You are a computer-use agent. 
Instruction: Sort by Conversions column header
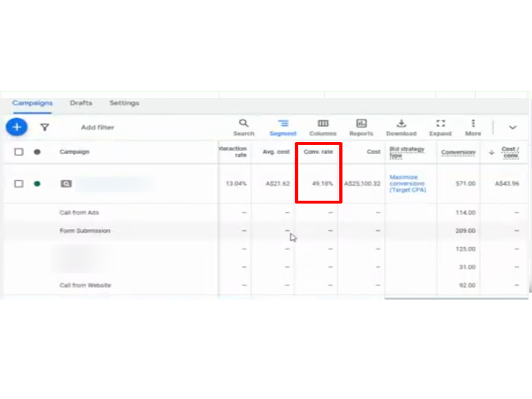coord(459,152)
